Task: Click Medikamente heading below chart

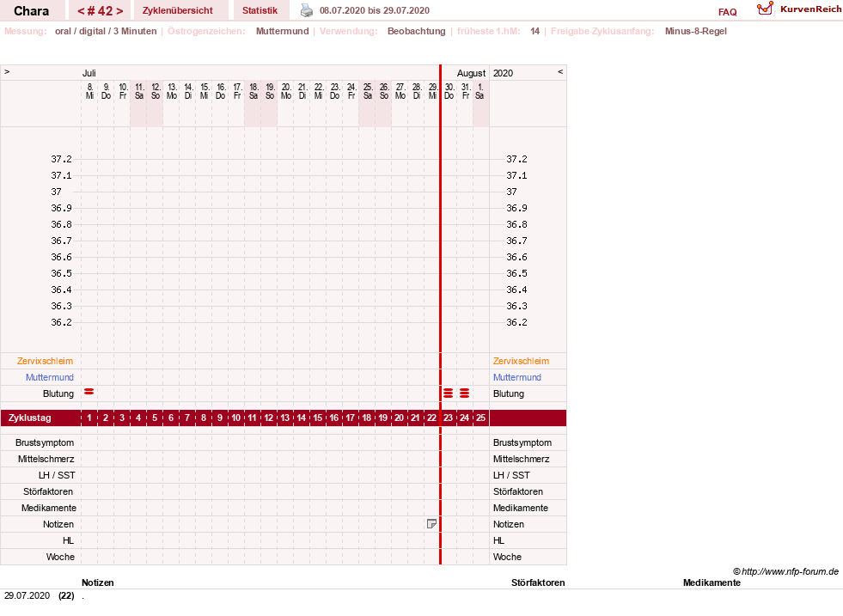Action: click(x=712, y=582)
